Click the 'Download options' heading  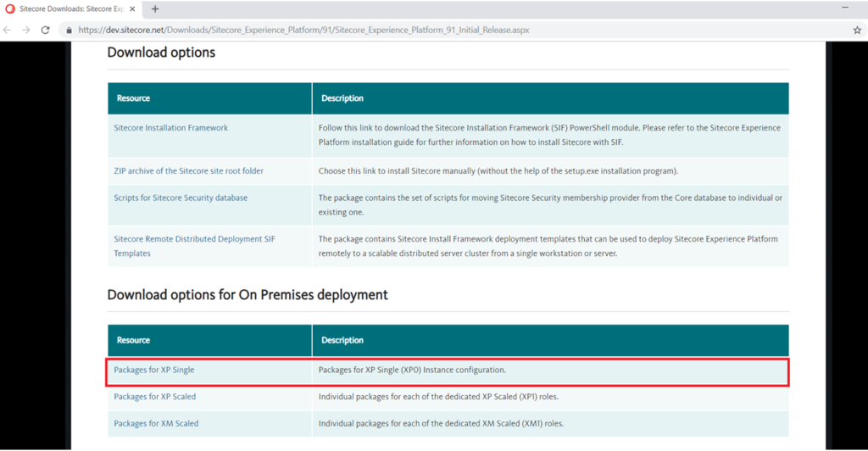tap(161, 53)
